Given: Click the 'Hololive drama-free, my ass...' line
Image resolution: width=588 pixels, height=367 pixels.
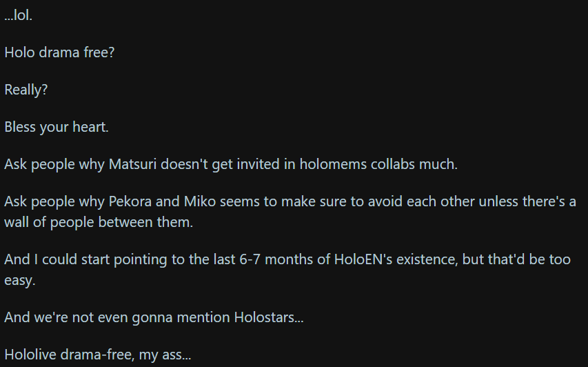Looking at the screenshot, I should click(x=98, y=356).
